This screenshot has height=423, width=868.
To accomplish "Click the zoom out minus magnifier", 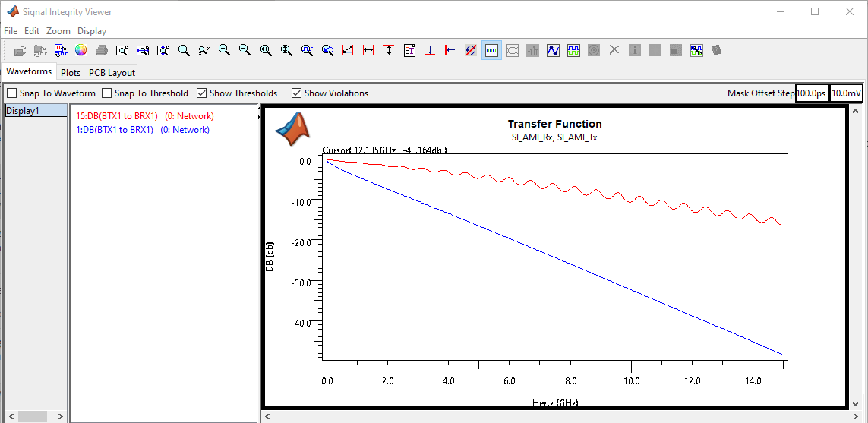I will 245,50.
